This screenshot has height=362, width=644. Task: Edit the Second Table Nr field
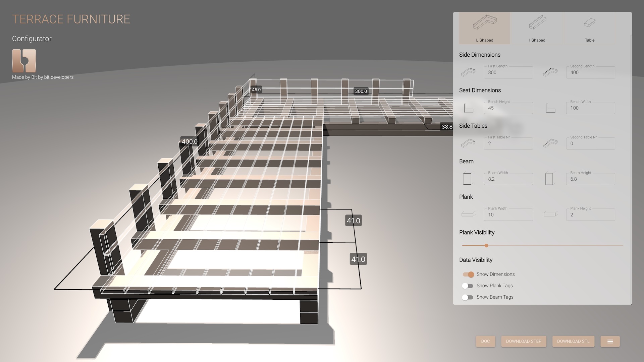590,143
